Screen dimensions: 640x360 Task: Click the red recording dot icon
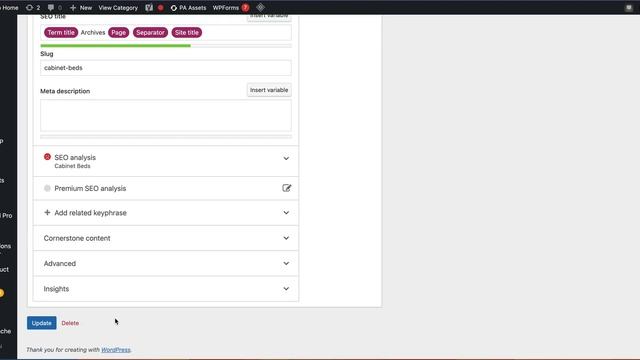[160, 7]
